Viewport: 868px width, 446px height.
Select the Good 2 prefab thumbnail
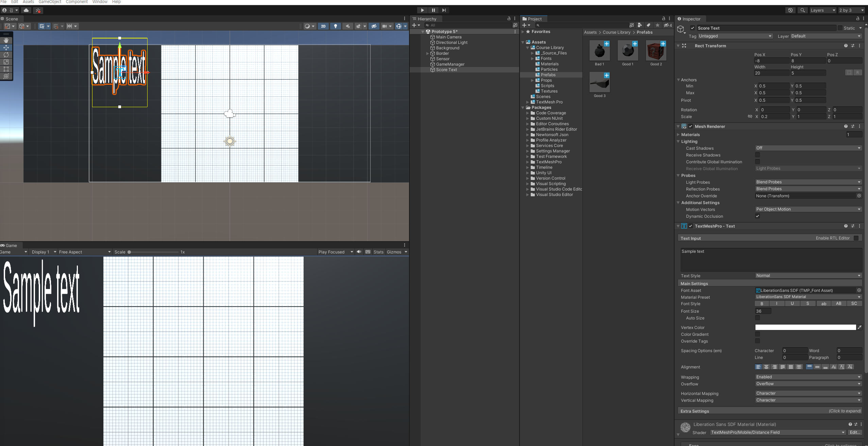click(x=656, y=51)
